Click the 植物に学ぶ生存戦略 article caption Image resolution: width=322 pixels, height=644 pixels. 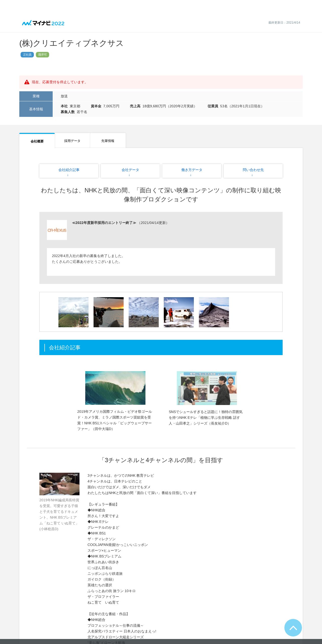tap(206, 418)
